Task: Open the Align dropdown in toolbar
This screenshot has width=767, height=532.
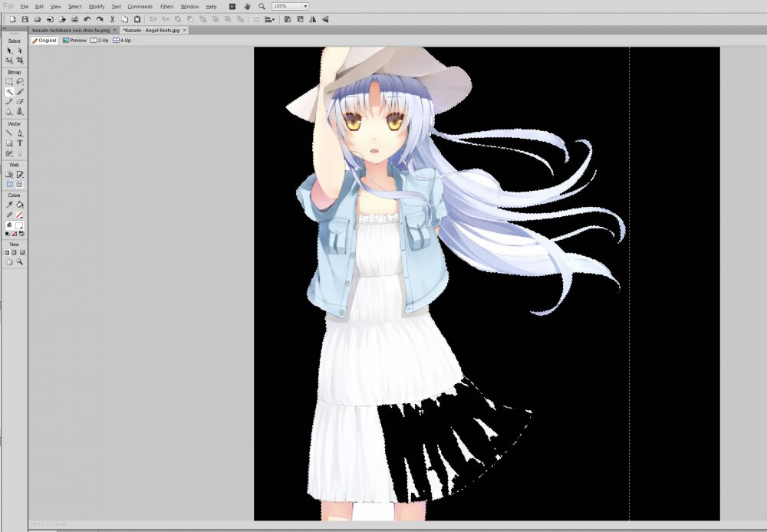Action: (269, 20)
